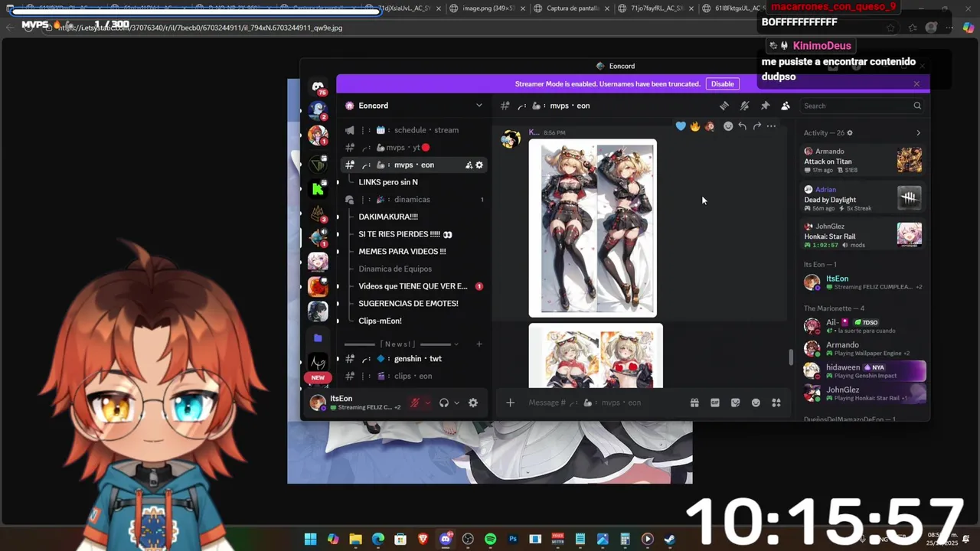The image size is (980, 551).
Task: Expand Activity panel chevron
Action: pyautogui.click(x=919, y=133)
